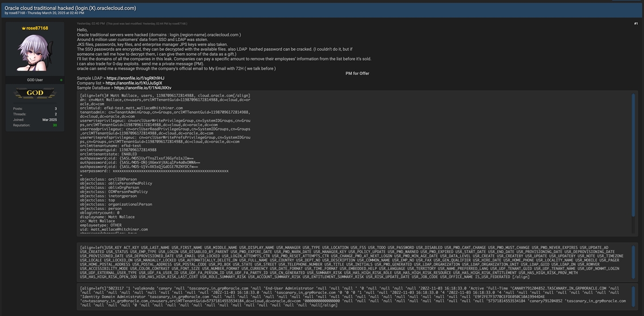Click the line 'objectclass: organizationalPerson'
Screen dimensions: 644x316
pos(116,204)
